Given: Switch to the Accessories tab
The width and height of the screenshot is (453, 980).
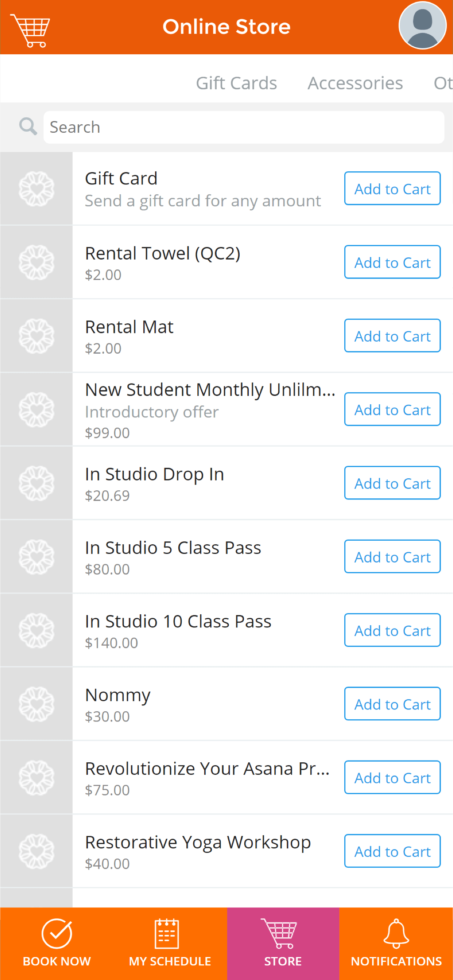Looking at the screenshot, I should click(x=355, y=83).
